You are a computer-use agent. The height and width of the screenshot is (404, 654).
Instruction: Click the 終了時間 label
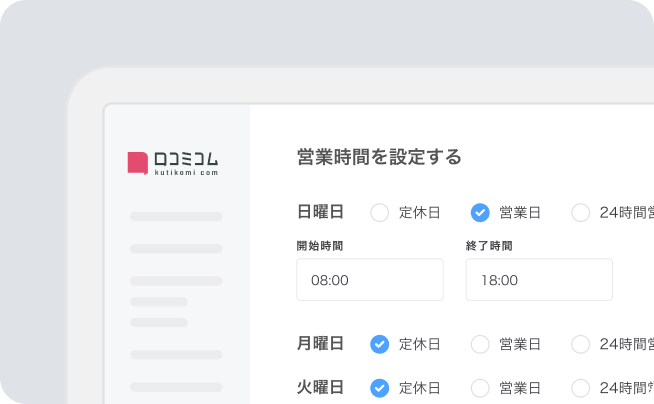tap(489, 246)
